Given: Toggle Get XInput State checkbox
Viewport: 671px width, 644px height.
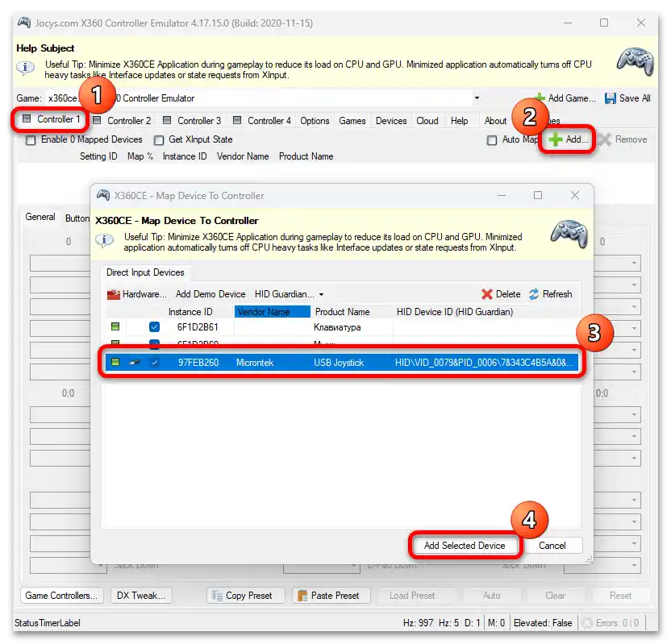Looking at the screenshot, I should click(159, 140).
